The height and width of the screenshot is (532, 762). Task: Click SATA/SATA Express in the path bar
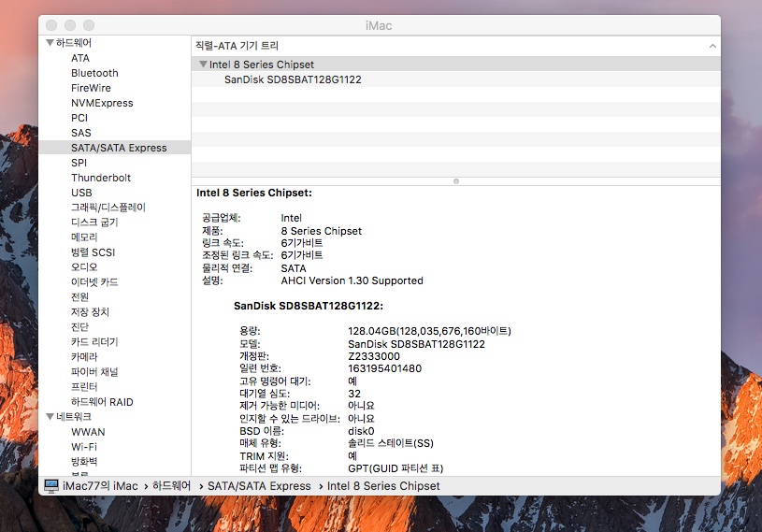259,485
